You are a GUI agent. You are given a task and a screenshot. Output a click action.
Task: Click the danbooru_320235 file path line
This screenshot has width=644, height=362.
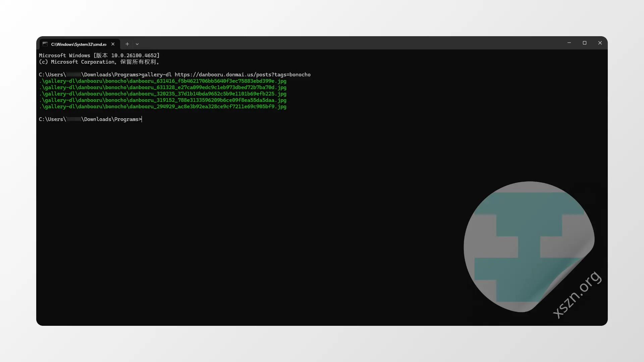163,94
